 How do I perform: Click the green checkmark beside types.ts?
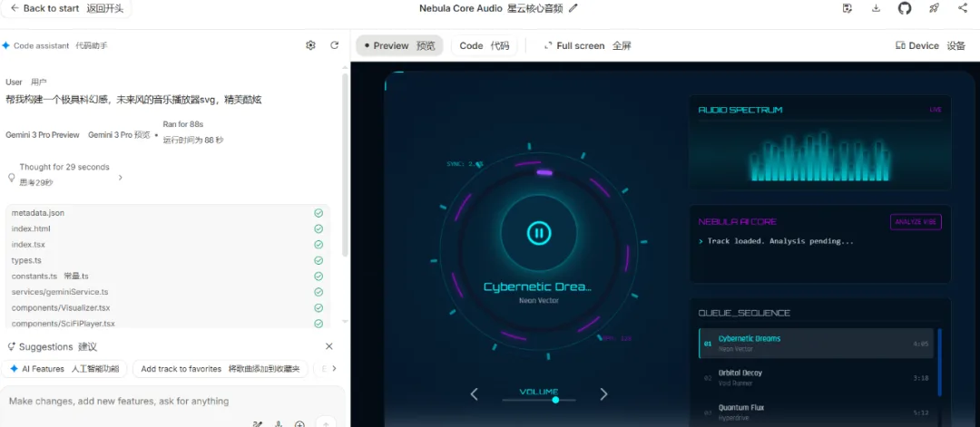point(318,260)
